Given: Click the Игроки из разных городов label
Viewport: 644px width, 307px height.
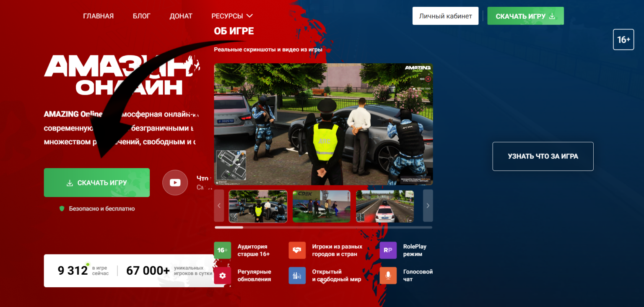Looking at the screenshot, I should 337,250.
